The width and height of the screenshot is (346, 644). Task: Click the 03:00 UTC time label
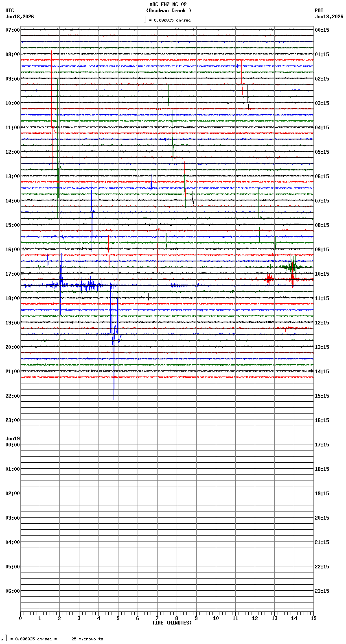13,518
